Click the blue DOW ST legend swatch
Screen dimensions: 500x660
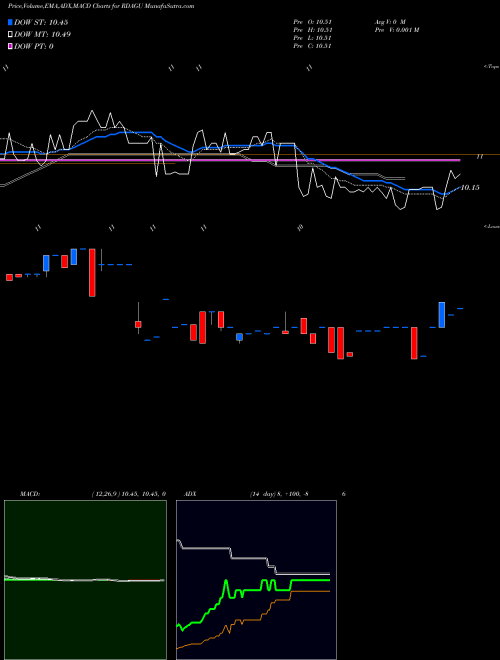click(x=10, y=22)
